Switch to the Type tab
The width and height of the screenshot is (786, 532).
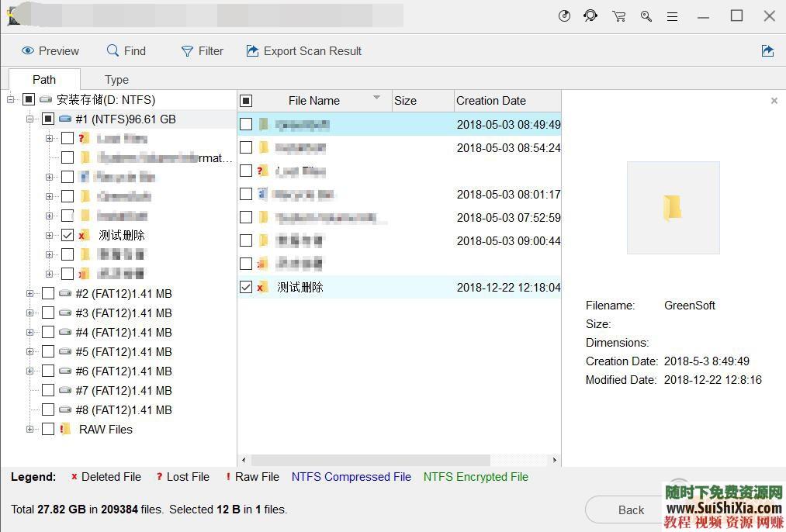116,79
